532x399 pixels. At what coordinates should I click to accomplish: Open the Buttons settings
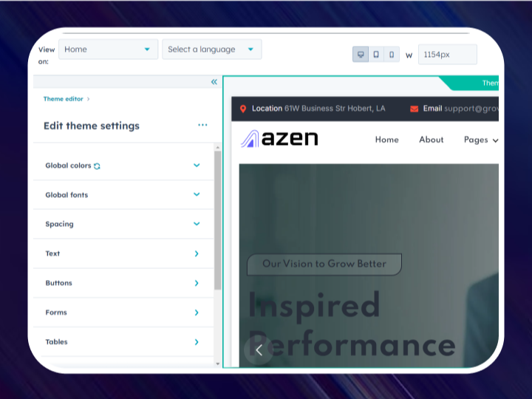coord(123,283)
